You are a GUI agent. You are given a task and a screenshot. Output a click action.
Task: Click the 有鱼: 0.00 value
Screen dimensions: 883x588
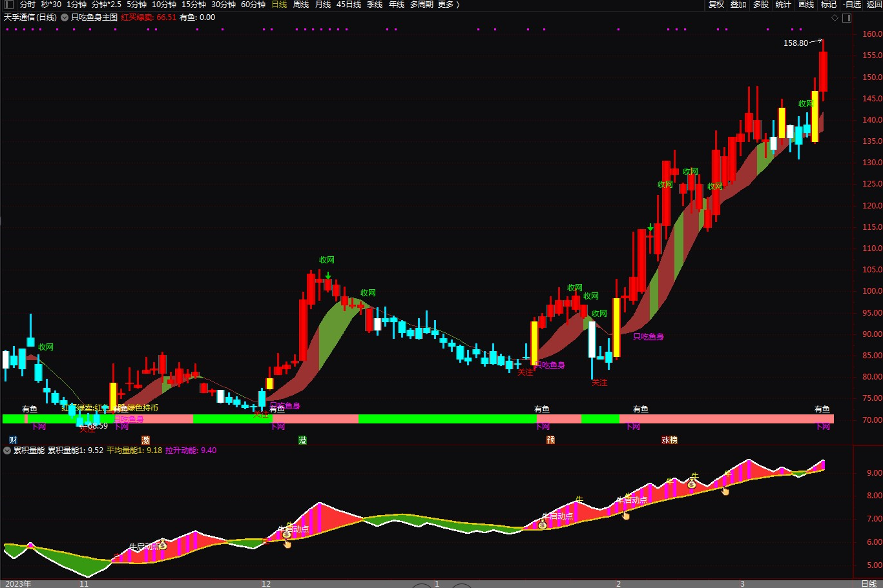198,17
